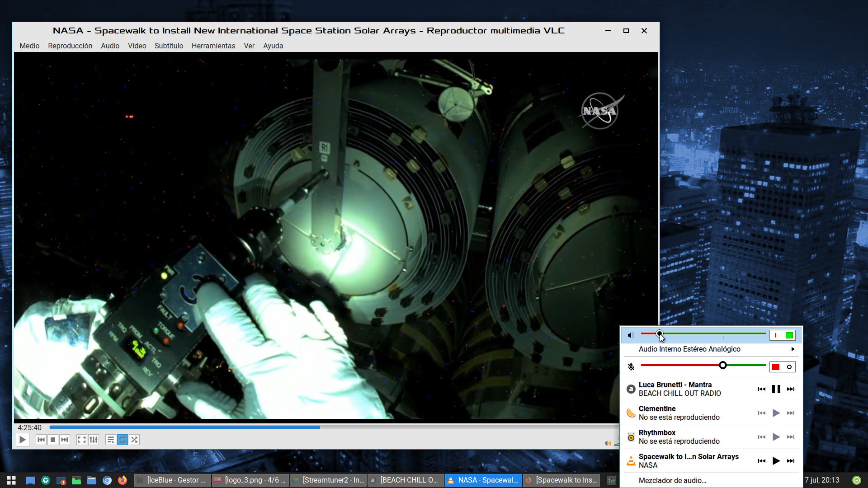
Task: Open the applications menu in taskbar
Action: pos(11,480)
